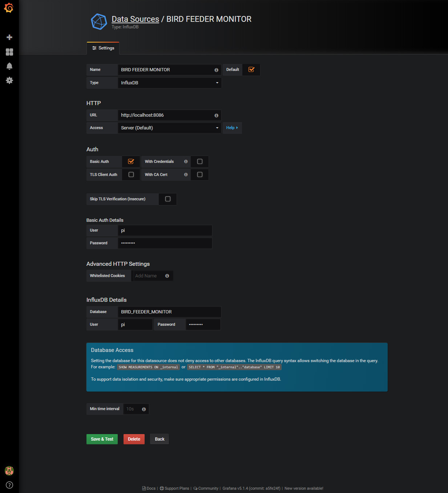448x493 pixels.
Task: Click the red Delete button
Action: pyautogui.click(x=134, y=439)
